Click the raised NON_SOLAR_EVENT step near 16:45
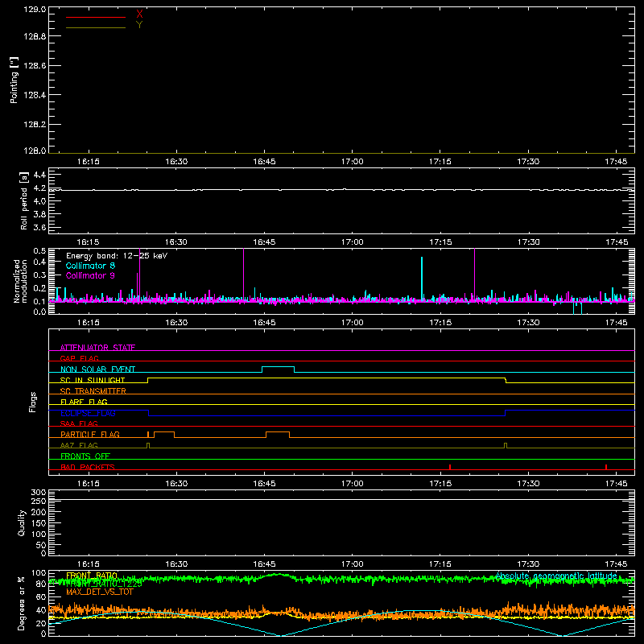The height and width of the screenshot is (644, 644). click(278, 367)
